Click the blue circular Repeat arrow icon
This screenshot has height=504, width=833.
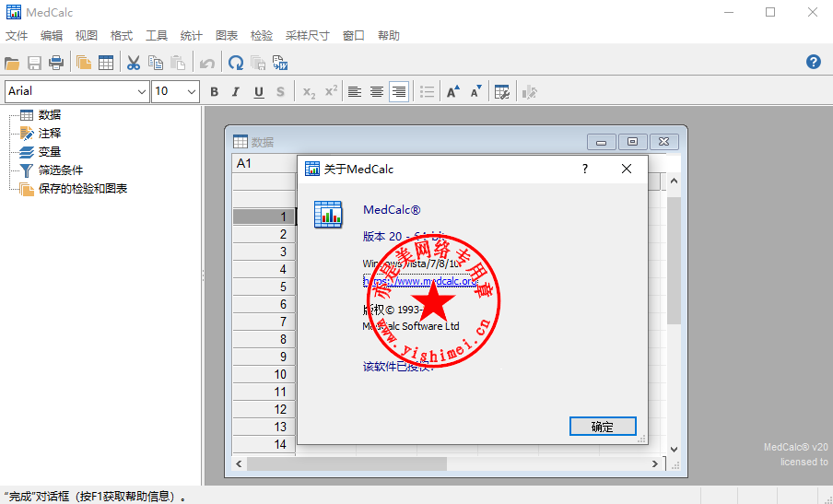pyautogui.click(x=236, y=64)
